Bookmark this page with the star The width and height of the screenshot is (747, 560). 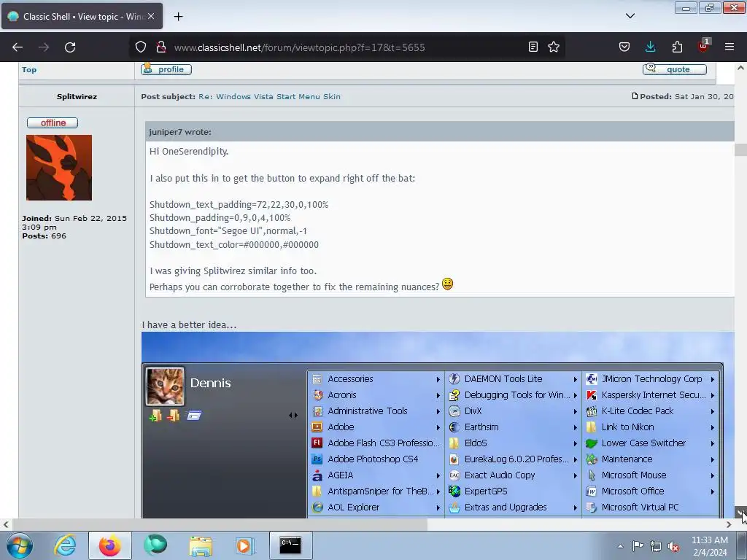[554, 47]
